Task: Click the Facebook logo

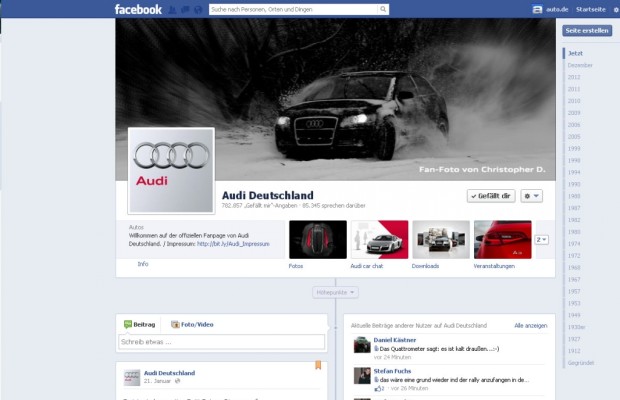Action: pyautogui.click(x=138, y=9)
